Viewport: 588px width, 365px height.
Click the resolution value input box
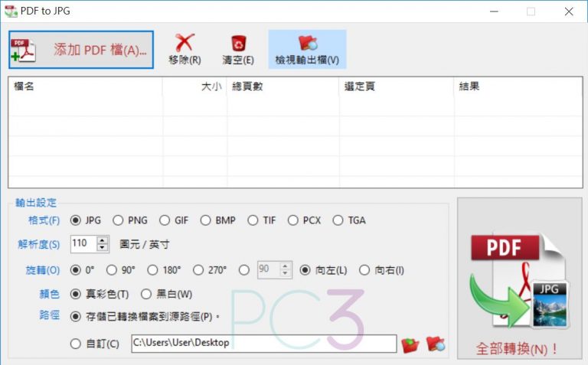83,244
